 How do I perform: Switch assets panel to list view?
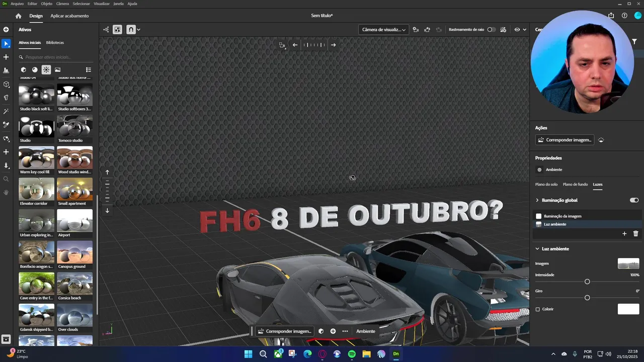[x=89, y=70]
